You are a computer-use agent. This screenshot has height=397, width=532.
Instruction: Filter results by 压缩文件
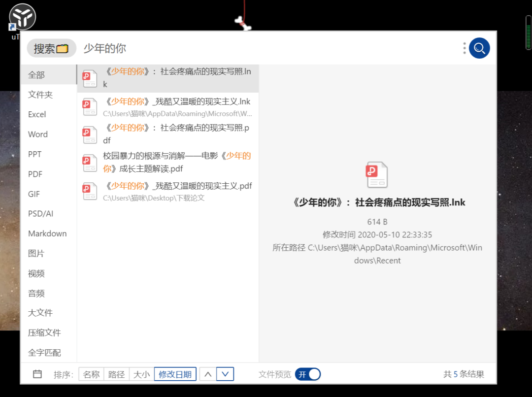(48, 333)
